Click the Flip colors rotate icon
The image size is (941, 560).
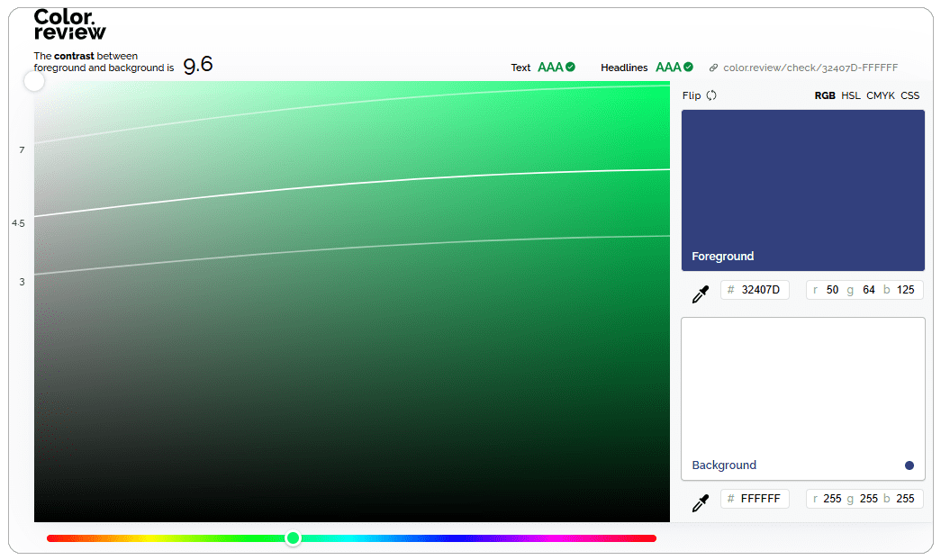711,95
